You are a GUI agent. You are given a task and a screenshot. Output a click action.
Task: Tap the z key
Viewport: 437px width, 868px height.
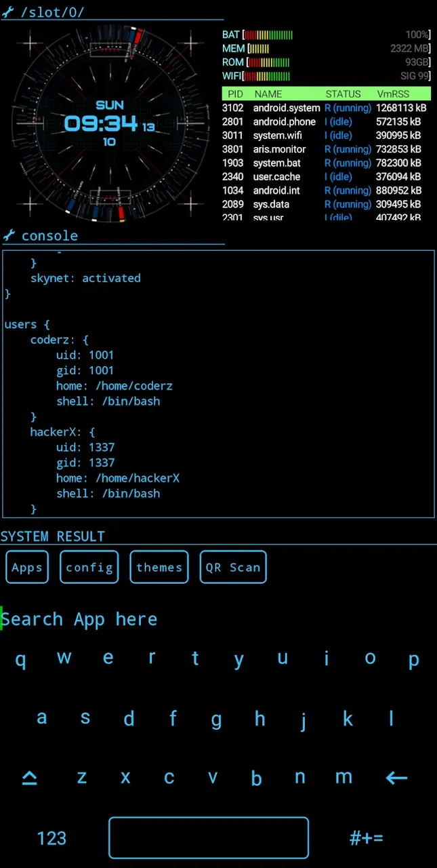pyautogui.click(x=82, y=777)
